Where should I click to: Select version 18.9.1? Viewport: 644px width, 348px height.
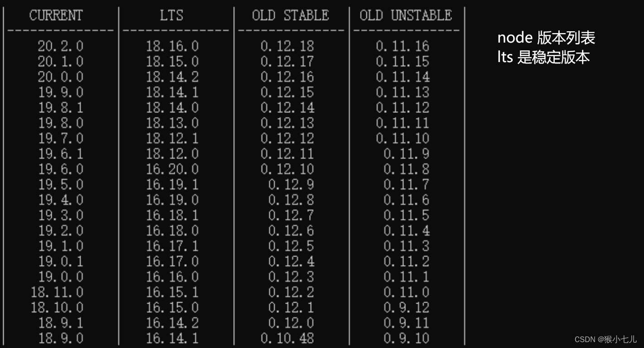tap(61, 323)
